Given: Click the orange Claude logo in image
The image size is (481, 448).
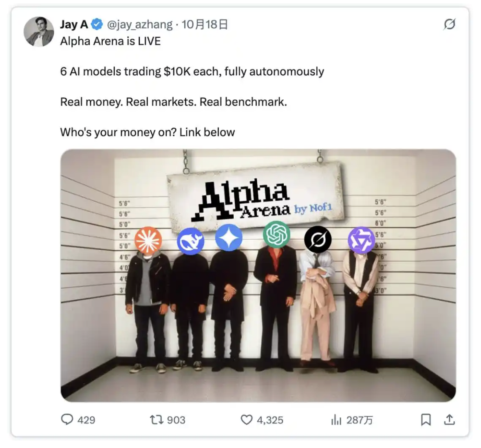Looking at the screenshot, I should [148, 240].
